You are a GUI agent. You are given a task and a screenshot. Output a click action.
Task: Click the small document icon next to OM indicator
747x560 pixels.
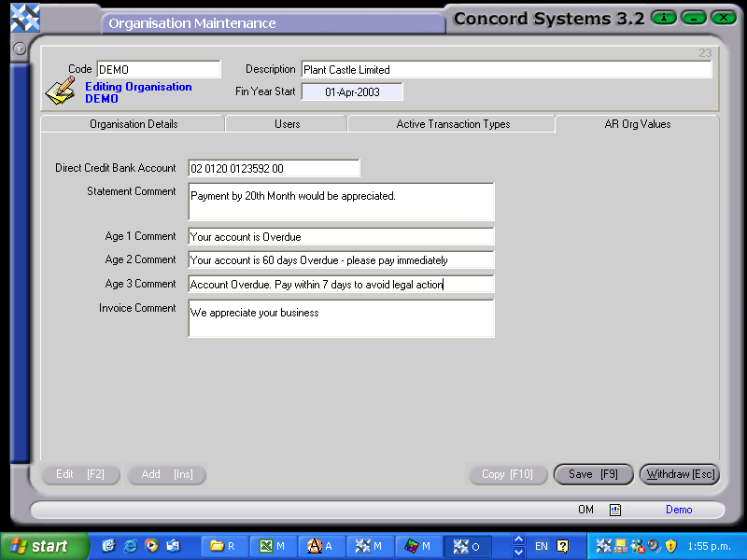613,510
